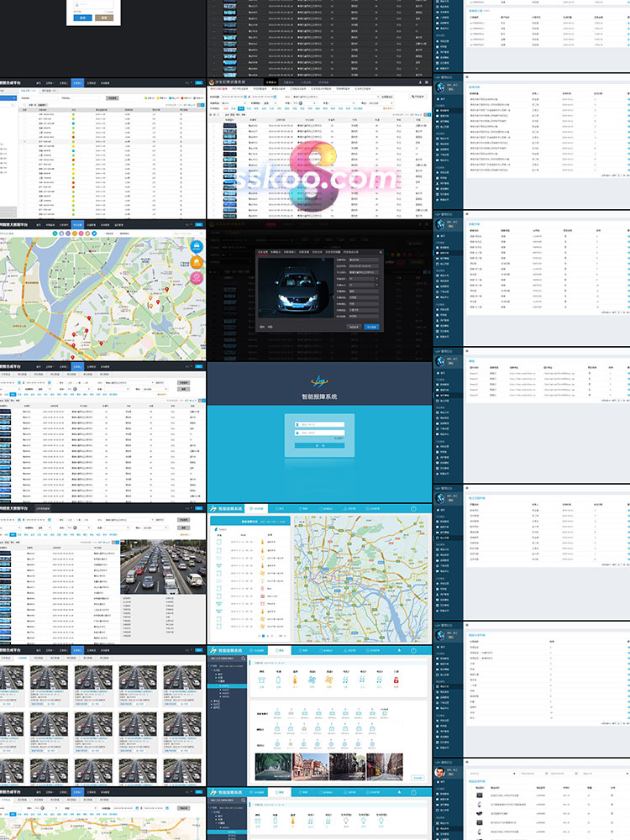Click the highlighted nav tab in the vehicle system header
Image resolution: width=630 pixels, height=840 pixels.
coord(272,82)
